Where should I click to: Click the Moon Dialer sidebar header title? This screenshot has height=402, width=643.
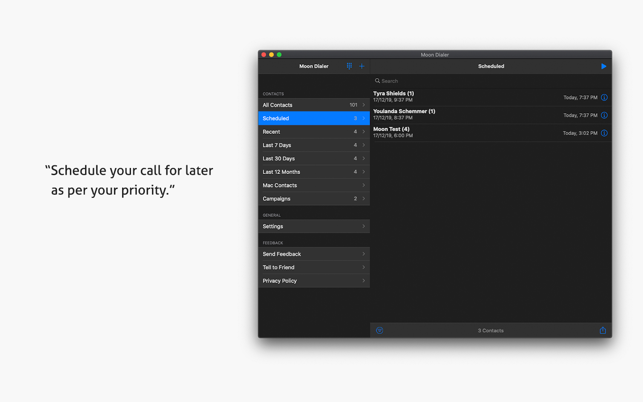coord(314,66)
